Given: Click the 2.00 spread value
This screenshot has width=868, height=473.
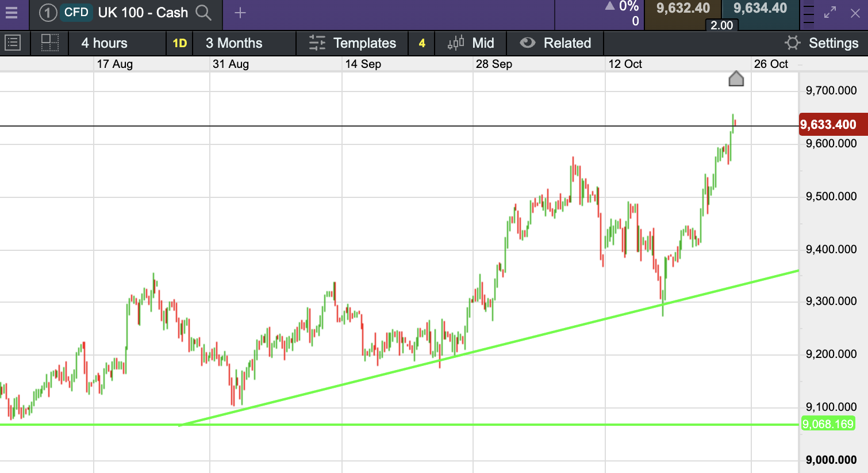Looking at the screenshot, I should tap(721, 25).
